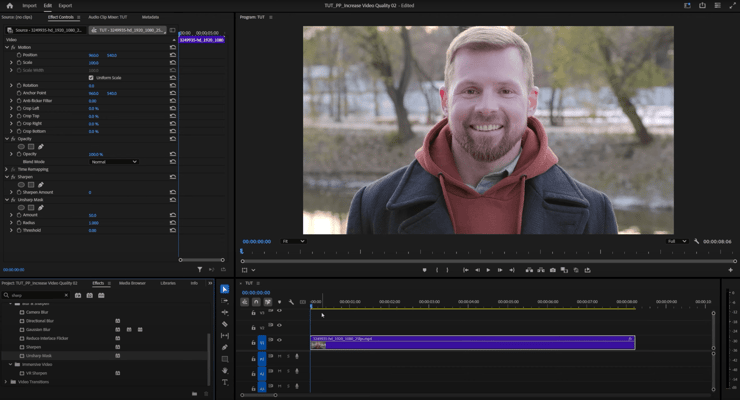Open timeline display settings wrench
Viewport: 740px width, 400px height.
(291, 302)
